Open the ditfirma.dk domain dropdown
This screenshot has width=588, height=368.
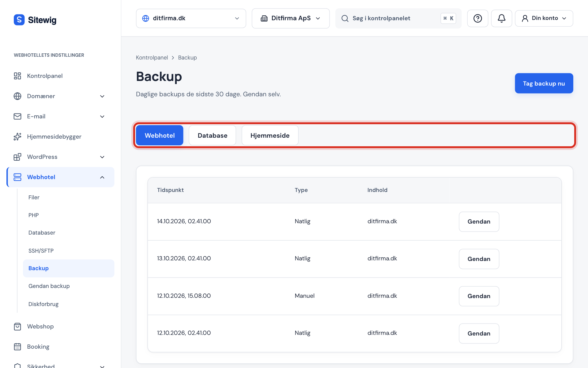tap(191, 18)
